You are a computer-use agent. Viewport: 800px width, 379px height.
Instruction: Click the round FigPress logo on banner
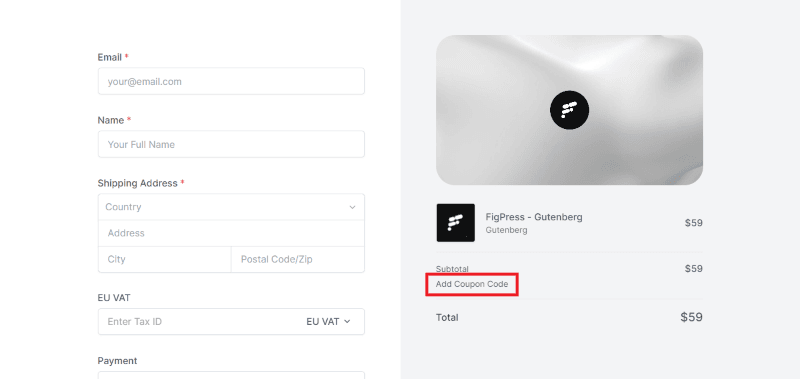click(569, 110)
